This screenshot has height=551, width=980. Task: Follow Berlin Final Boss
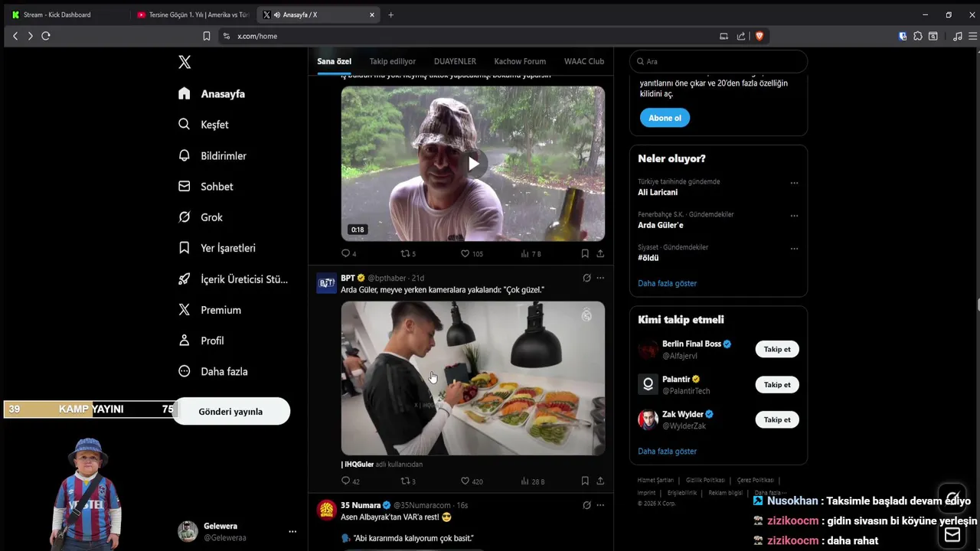(777, 349)
